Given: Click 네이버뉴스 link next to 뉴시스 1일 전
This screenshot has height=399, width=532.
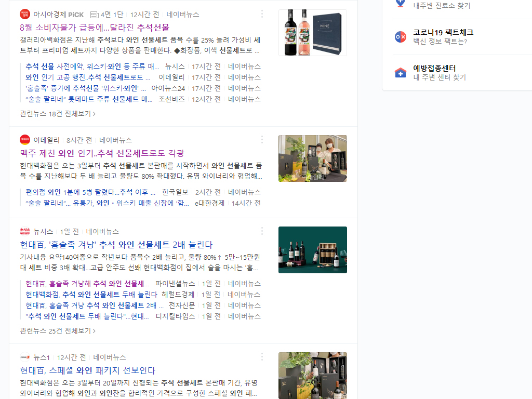Looking at the screenshot, I should click(102, 232).
